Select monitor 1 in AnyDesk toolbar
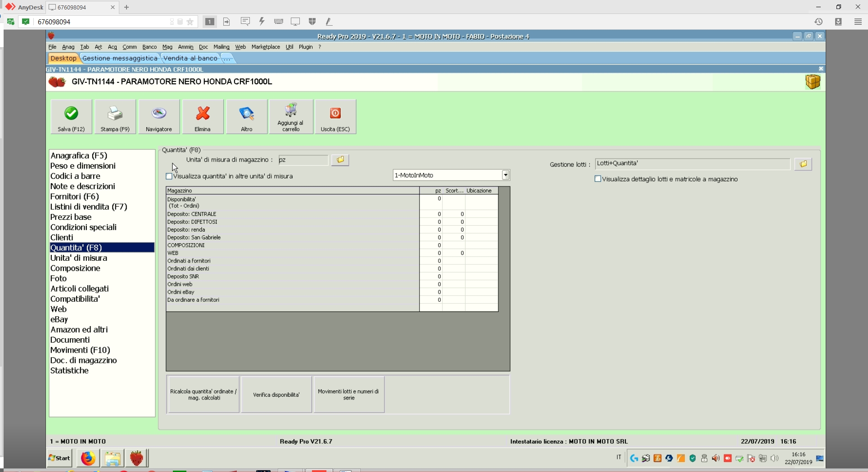The height and width of the screenshot is (472, 868). (210, 22)
